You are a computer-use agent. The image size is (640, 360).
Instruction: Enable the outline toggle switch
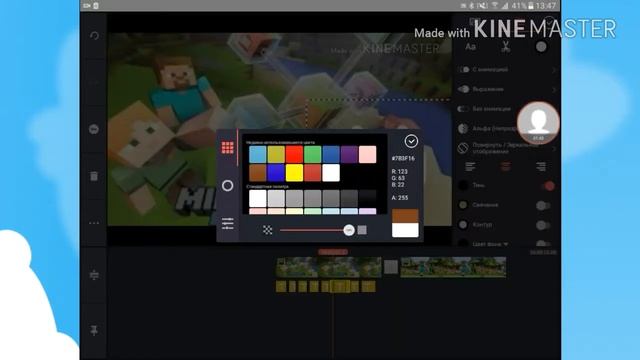[543, 225]
